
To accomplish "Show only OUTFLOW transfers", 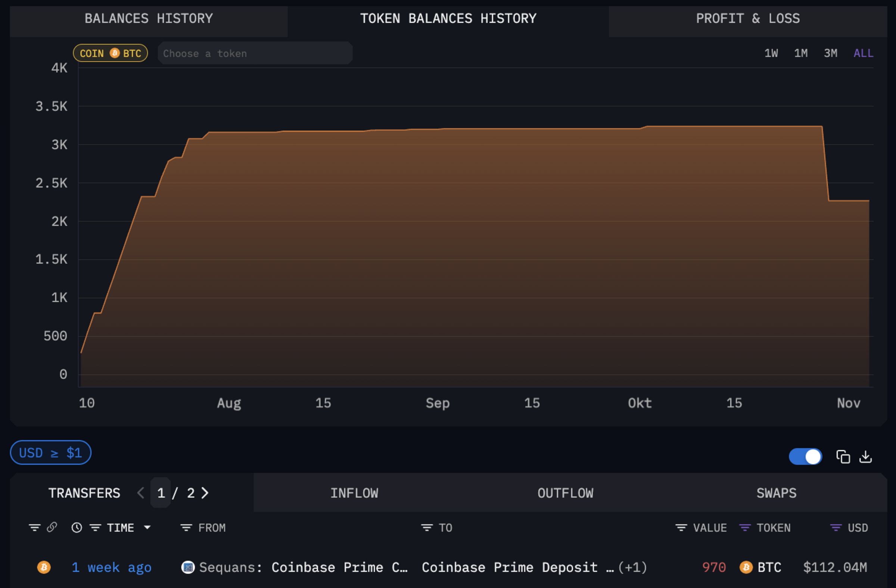I will 566,493.
